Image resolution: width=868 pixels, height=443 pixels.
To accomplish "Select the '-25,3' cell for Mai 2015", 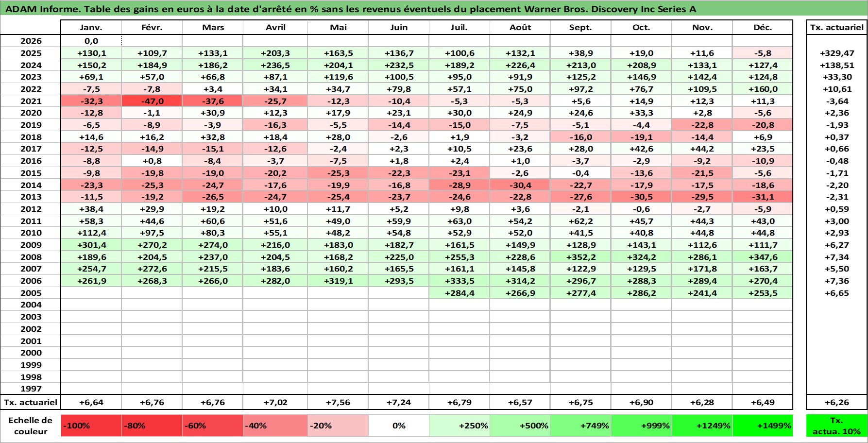I will click(x=338, y=173).
